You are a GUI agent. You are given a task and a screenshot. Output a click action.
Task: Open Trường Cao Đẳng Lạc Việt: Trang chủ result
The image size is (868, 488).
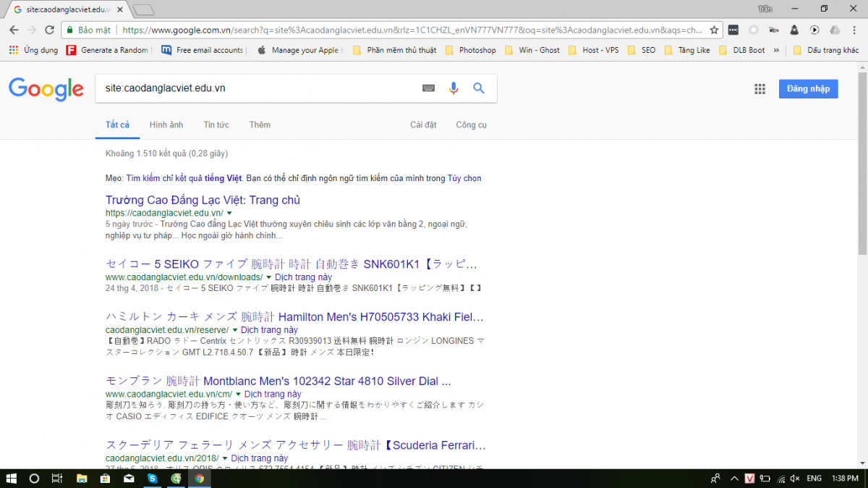point(203,200)
